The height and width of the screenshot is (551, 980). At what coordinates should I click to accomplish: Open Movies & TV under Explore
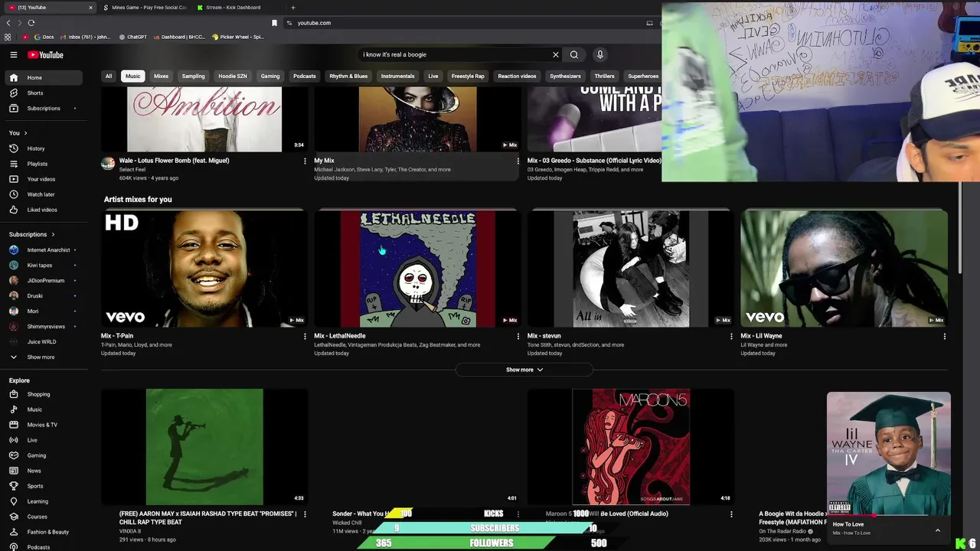[44, 425]
